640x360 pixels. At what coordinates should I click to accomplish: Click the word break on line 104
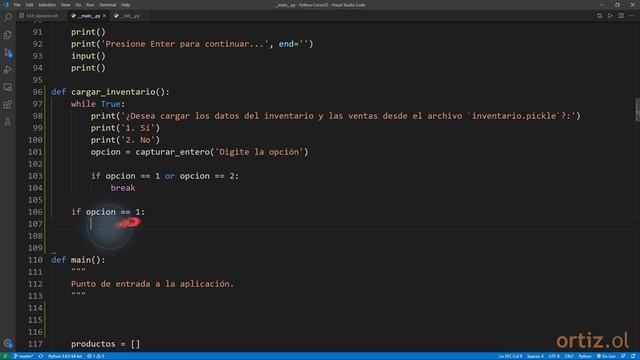tap(123, 188)
